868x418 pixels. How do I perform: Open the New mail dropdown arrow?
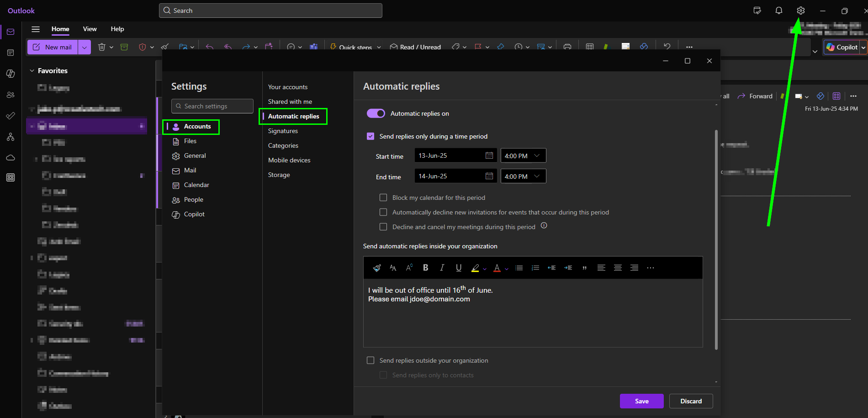pos(85,47)
